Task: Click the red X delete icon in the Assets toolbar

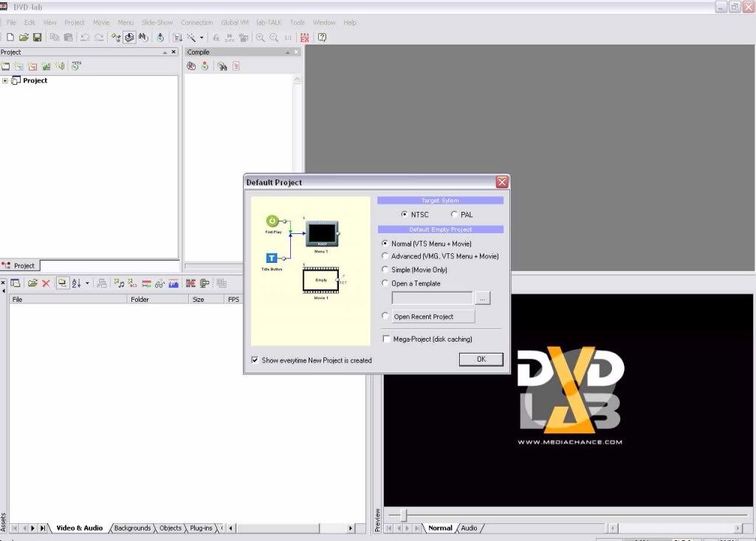Action: tap(46, 283)
